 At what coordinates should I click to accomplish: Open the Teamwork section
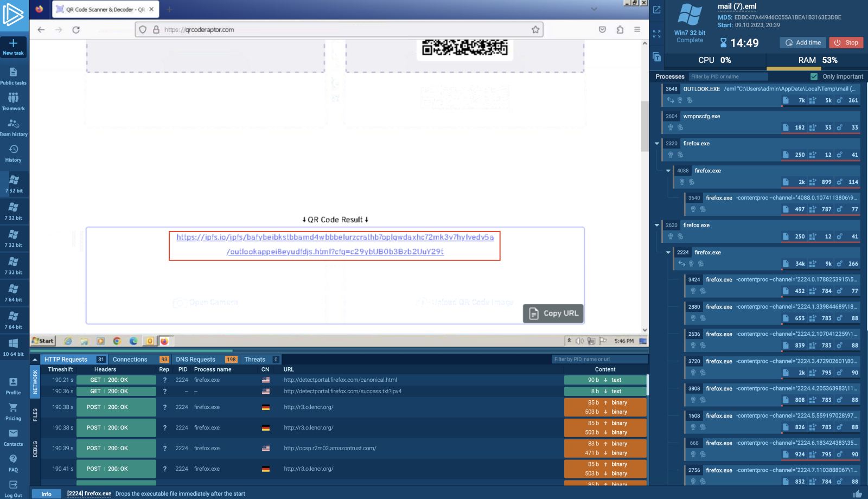(x=14, y=100)
